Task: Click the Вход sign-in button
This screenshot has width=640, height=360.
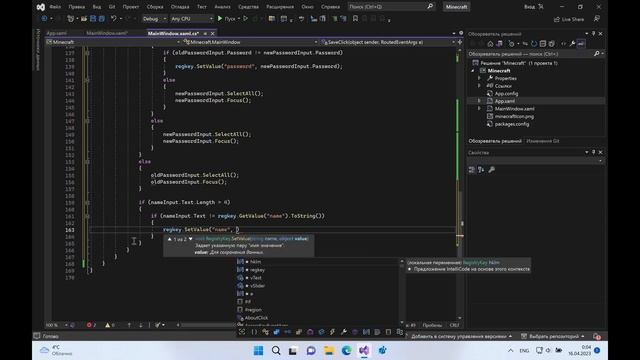Action: tap(534, 7)
